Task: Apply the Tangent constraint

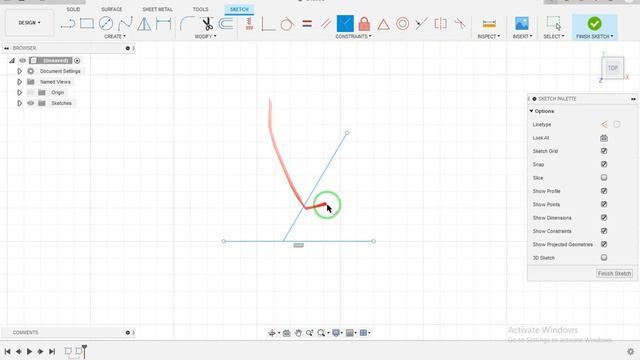Action: coord(287,24)
